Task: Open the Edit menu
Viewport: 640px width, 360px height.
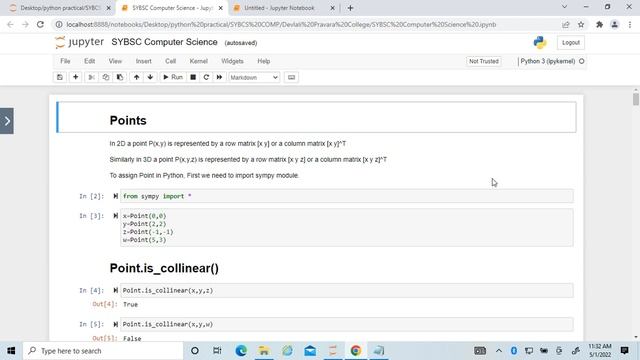Action: coord(89,61)
